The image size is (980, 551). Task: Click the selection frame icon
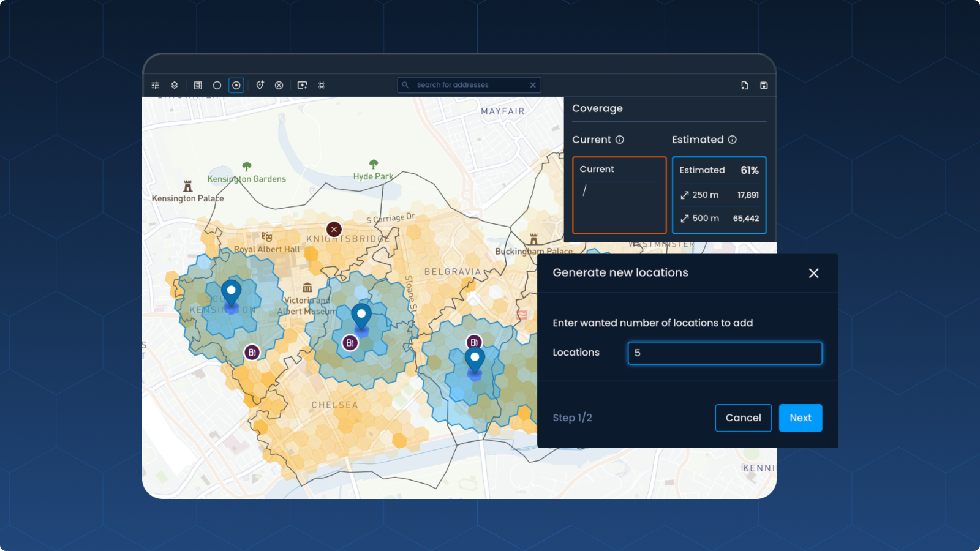click(x=322, y=85)
